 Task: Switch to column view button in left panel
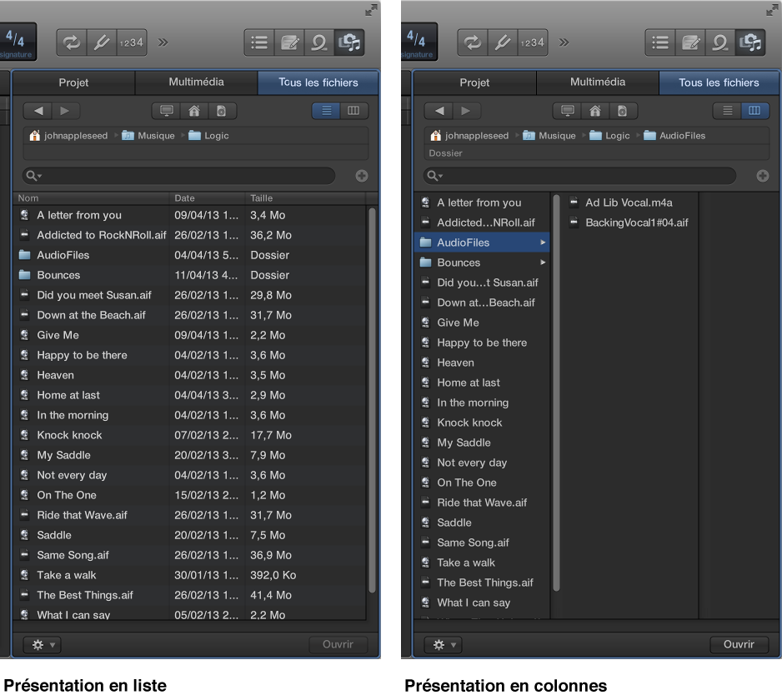[353, 111]
